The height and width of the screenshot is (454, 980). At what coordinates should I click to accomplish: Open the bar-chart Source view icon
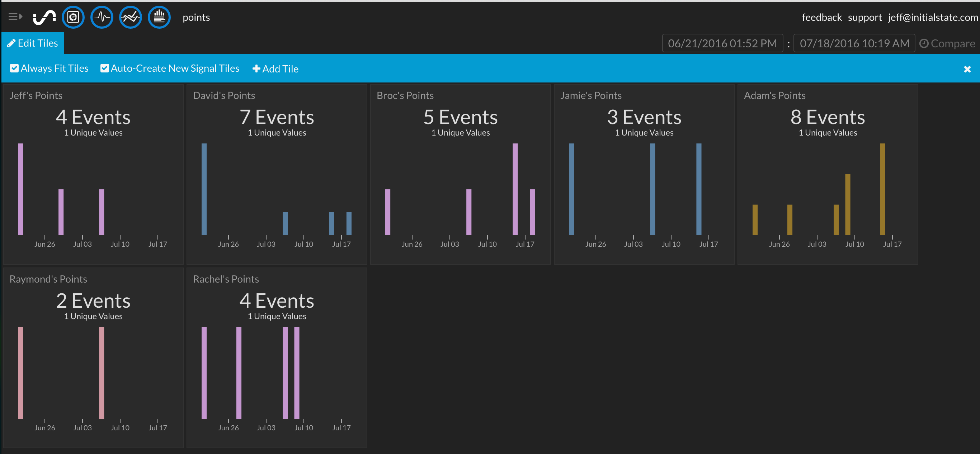point(159,17)
